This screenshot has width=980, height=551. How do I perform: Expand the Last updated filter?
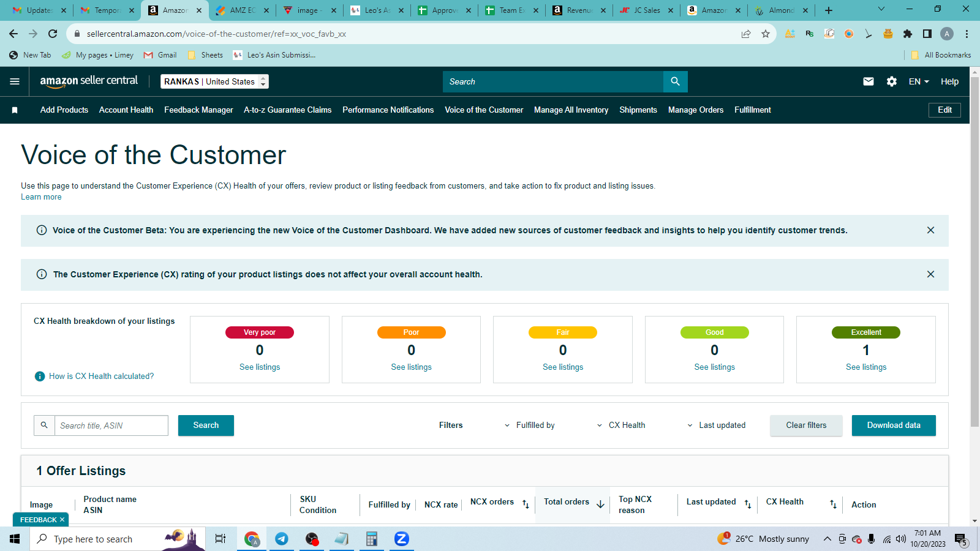point(716,425)
